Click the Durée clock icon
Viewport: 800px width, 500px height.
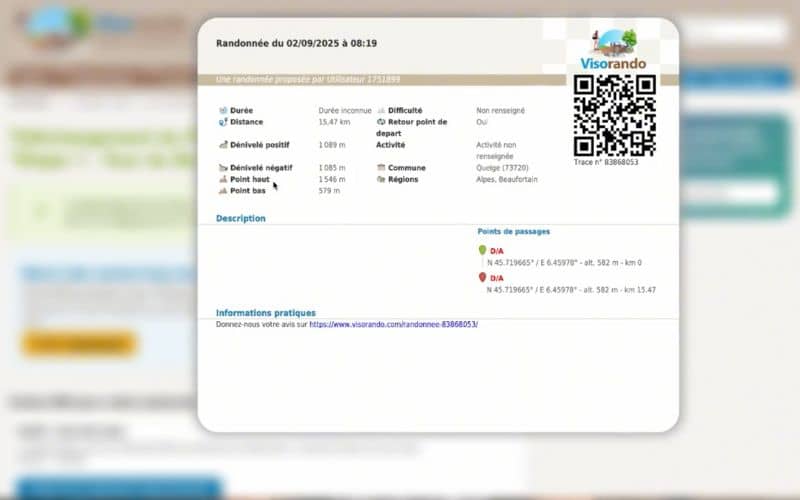[222, 111]
